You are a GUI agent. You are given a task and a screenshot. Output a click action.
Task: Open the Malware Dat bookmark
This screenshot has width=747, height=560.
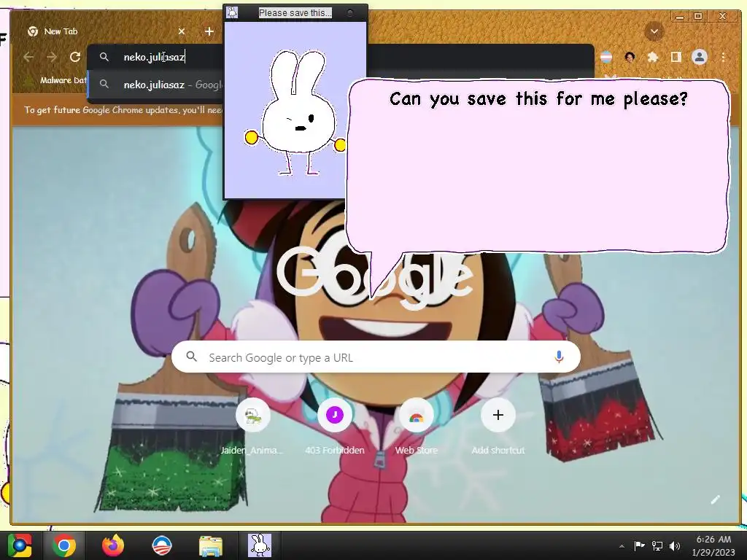(x=55, y=80)
